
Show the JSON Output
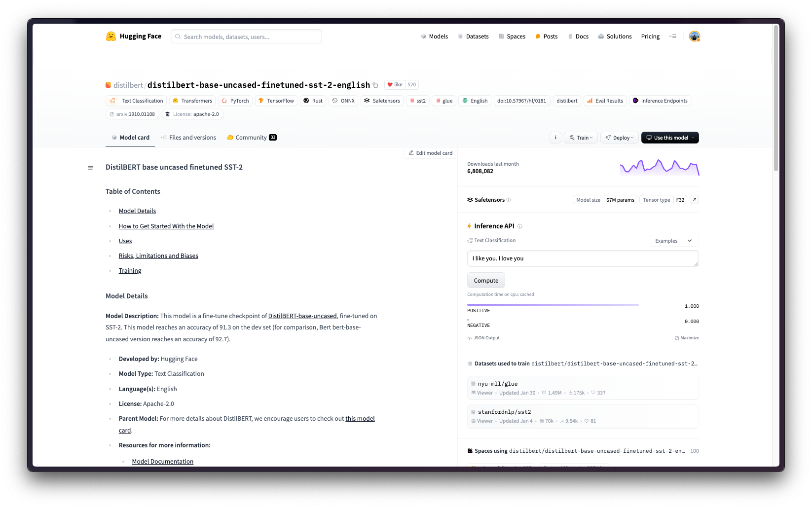483,338
